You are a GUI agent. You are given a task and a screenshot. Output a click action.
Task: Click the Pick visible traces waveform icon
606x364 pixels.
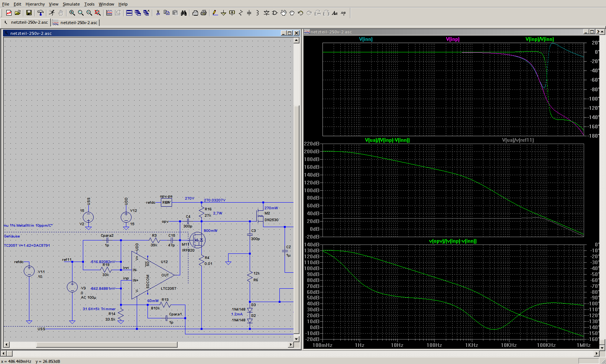tap(109, 13)
